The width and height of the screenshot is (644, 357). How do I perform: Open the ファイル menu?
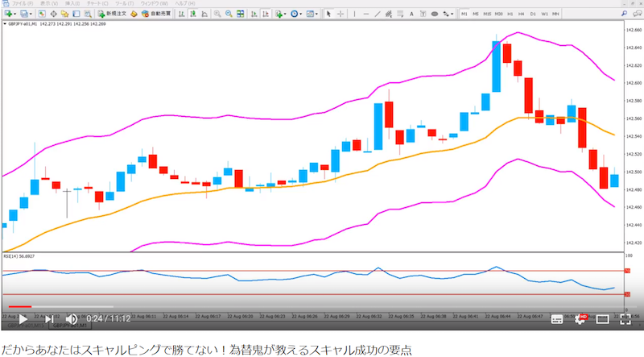point(22,3)
